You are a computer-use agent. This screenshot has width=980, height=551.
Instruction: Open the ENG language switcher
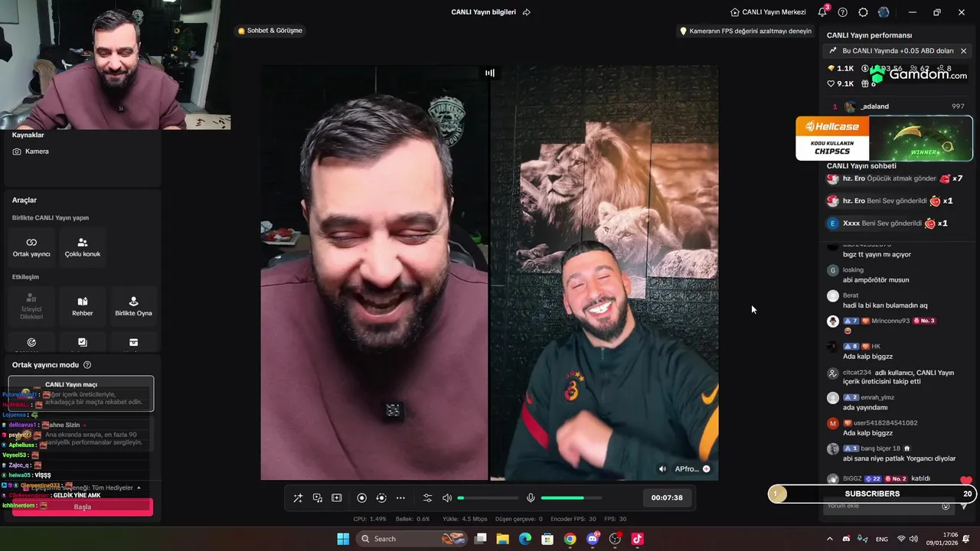(882, 539)
